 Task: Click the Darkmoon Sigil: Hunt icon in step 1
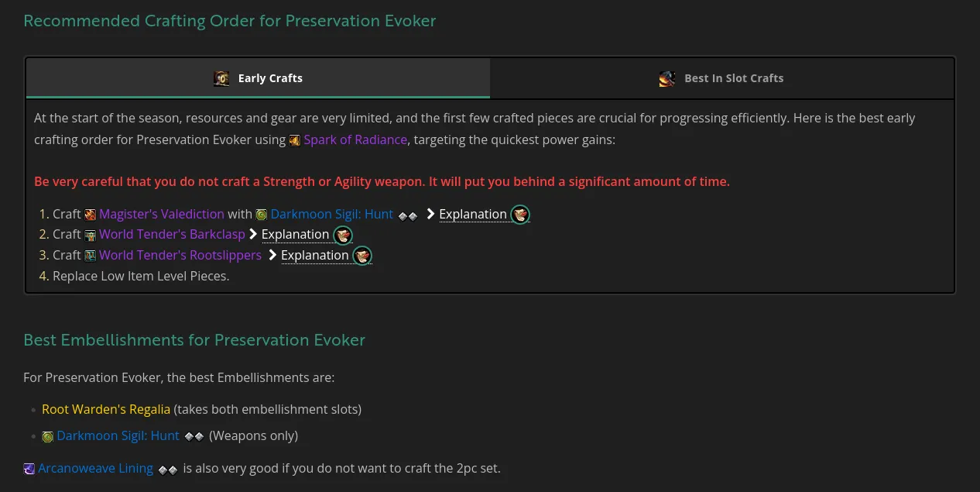(262, 214)
